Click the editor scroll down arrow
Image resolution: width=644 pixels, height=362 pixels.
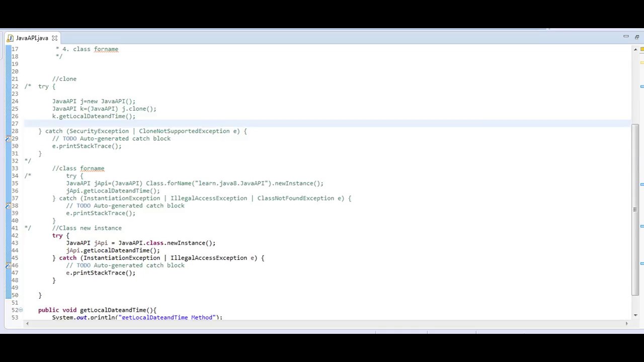(x=635, y=315)
